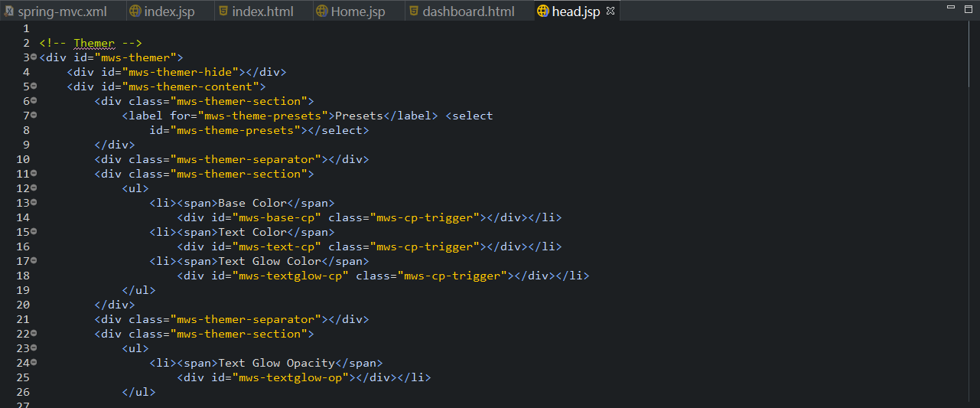Collapse the mws-themer div on line 3

pyautogui.click(x=34, y=57)
